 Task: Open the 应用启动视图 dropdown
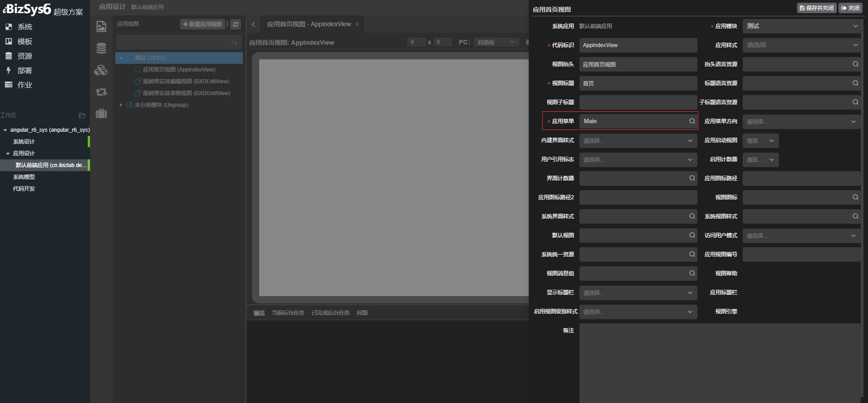(x=761, y=140)
